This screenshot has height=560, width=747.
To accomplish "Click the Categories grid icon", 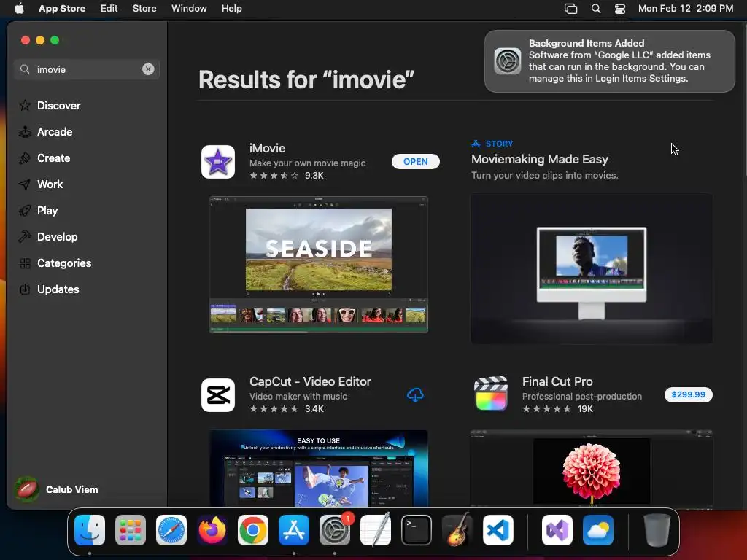I will pyautogui.click(x=25, y=262).
